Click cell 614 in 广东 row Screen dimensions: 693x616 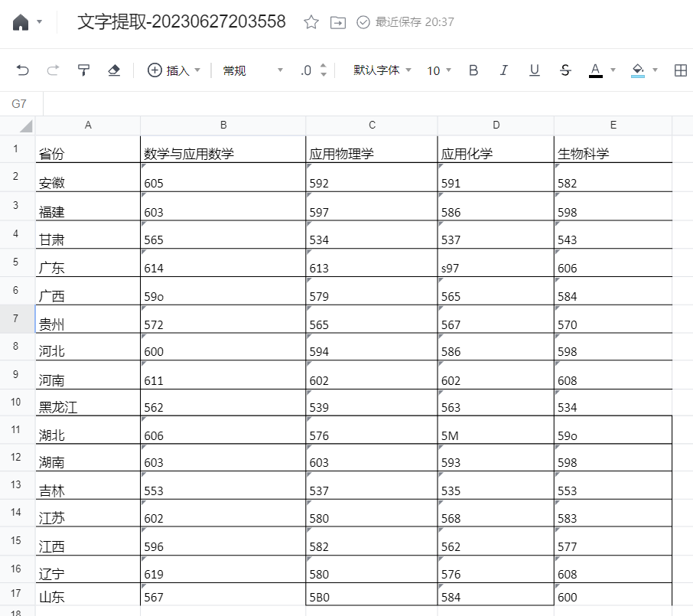click(223, 262)
